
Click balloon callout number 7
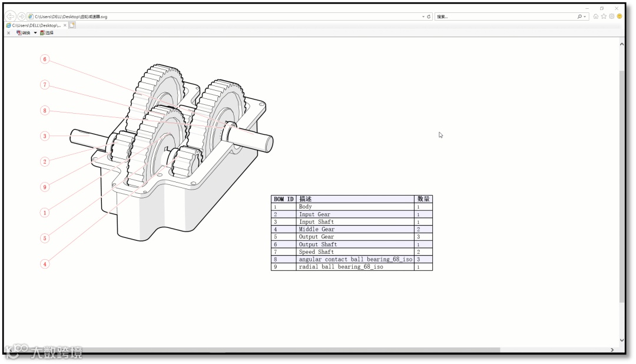tap(45, 85)
